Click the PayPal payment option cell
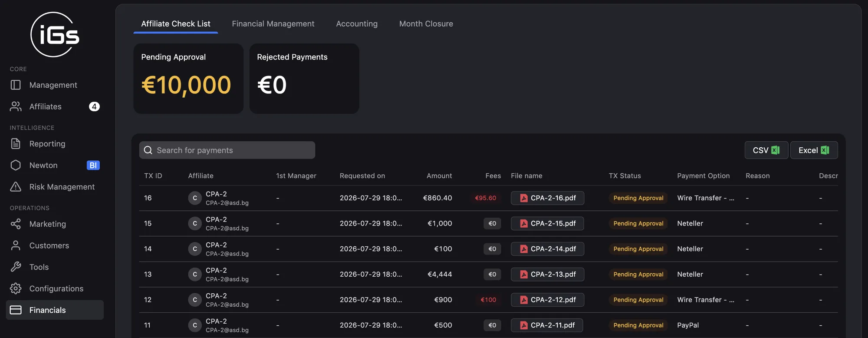The width and height of the screenshot is (868, 338). [688, 325]
